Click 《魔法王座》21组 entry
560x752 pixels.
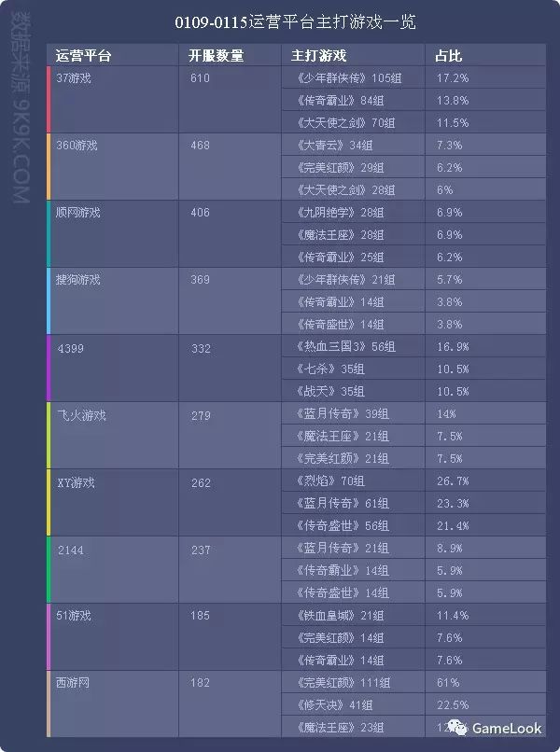[x=343, y=436]
